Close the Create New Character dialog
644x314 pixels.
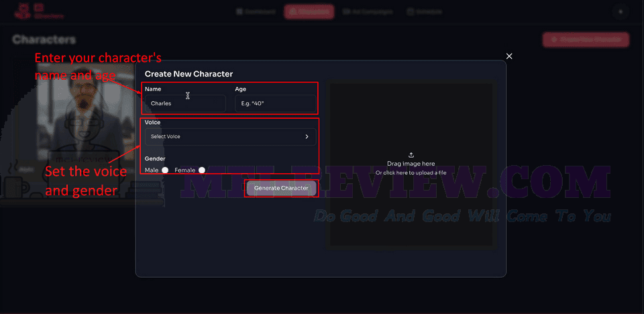coord(509,56)
